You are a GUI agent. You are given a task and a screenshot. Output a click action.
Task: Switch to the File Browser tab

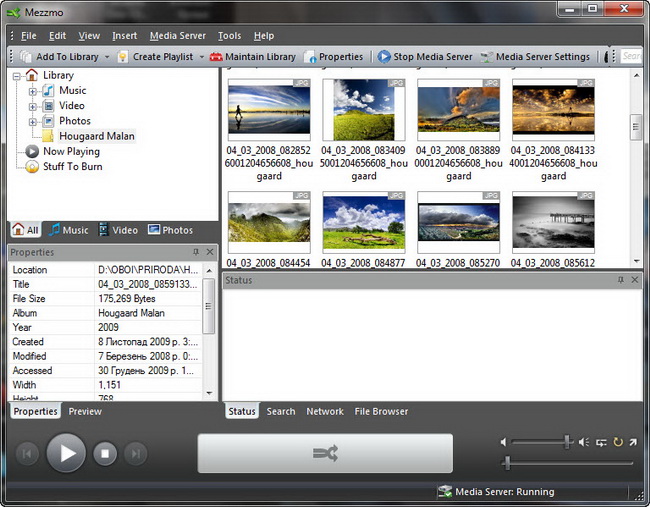[381, 411]
